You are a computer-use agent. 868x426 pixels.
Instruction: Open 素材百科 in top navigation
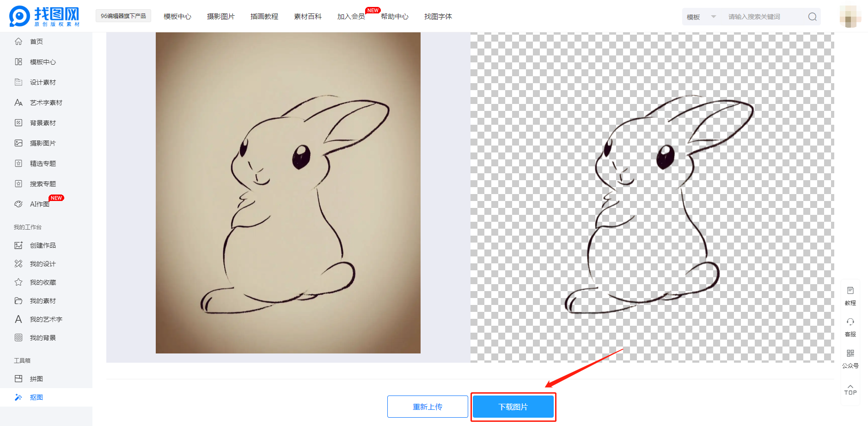[307, 17]
